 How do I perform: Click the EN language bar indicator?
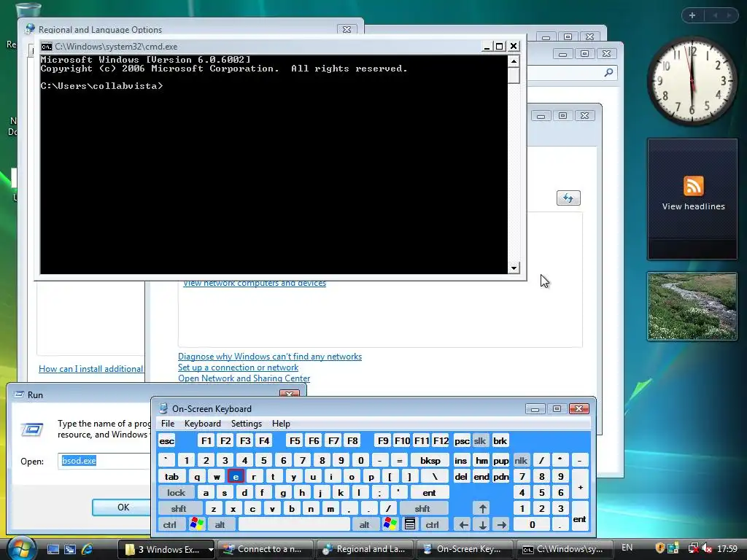(627, 548)
